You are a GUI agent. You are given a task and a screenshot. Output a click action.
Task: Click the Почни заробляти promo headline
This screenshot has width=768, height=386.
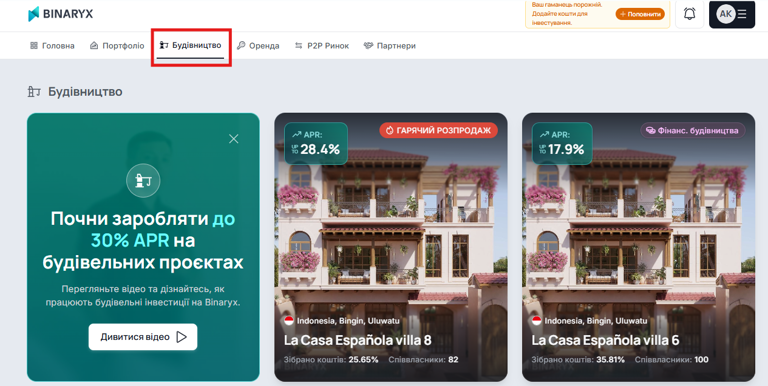143,241
